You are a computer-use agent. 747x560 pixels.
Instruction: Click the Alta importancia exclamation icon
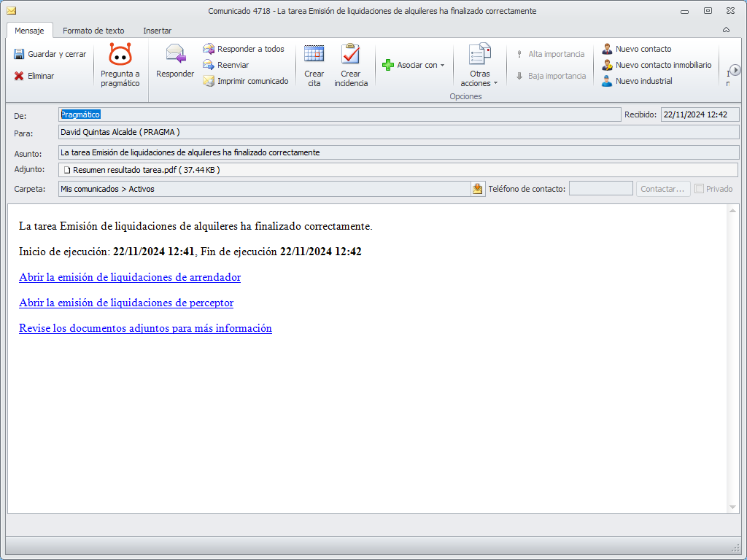pos(519,54)
